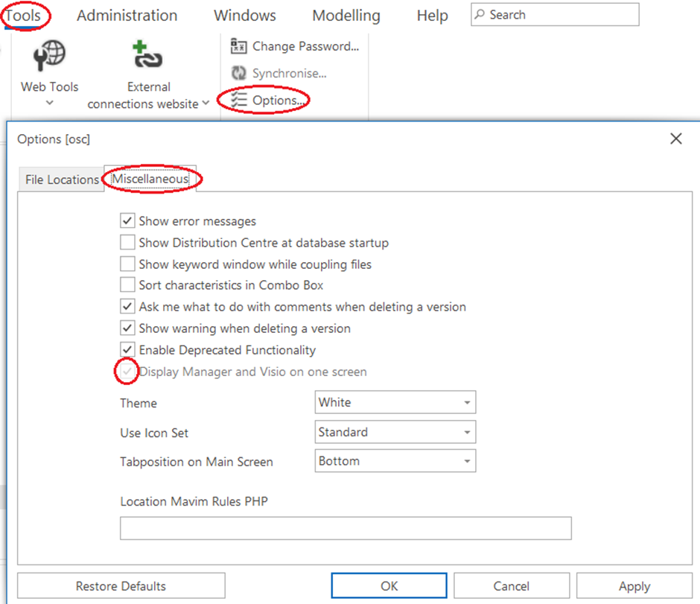Uncheck Show error messages
Viewport: 700px width, 604px height.
[x=127, y=221]
